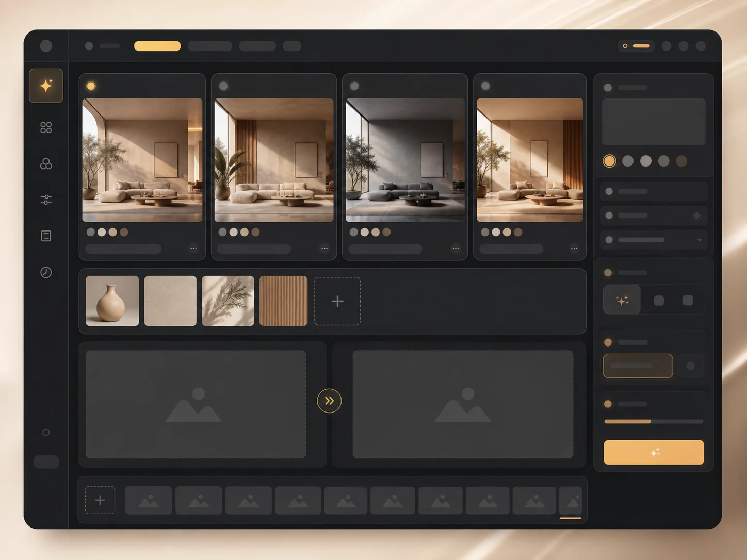Add a reference with the dashed plus tile
This screenshot has width=747, height=560.
pyautogui.click(x=337, y=301)
